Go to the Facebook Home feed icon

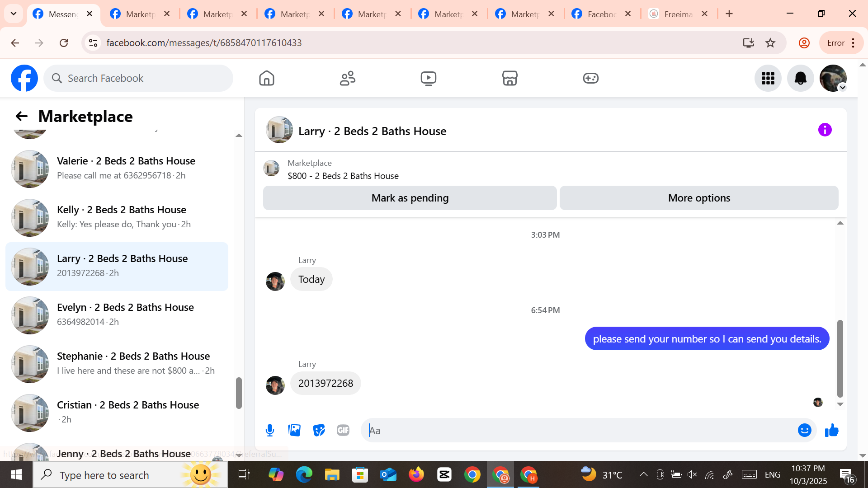pyautogui.click(x=267, y=78)
